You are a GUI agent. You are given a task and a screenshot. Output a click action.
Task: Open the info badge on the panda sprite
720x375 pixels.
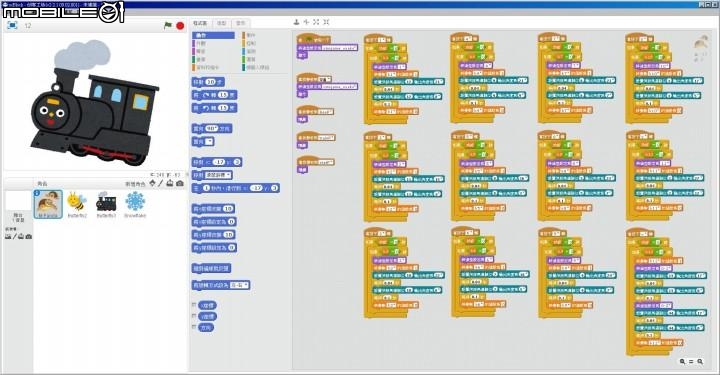(37, 193)
